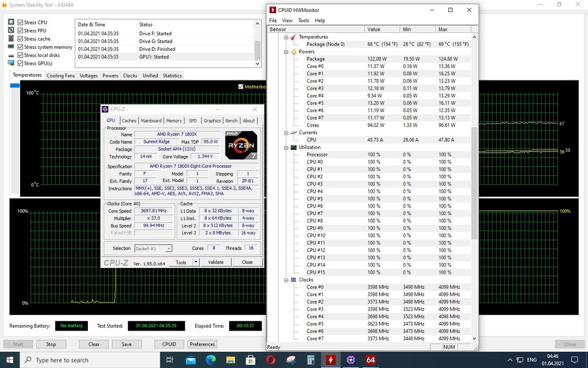Open CPUID from AIDA64 bottom bar
This screenshot has width=588, height=368.
169,344
